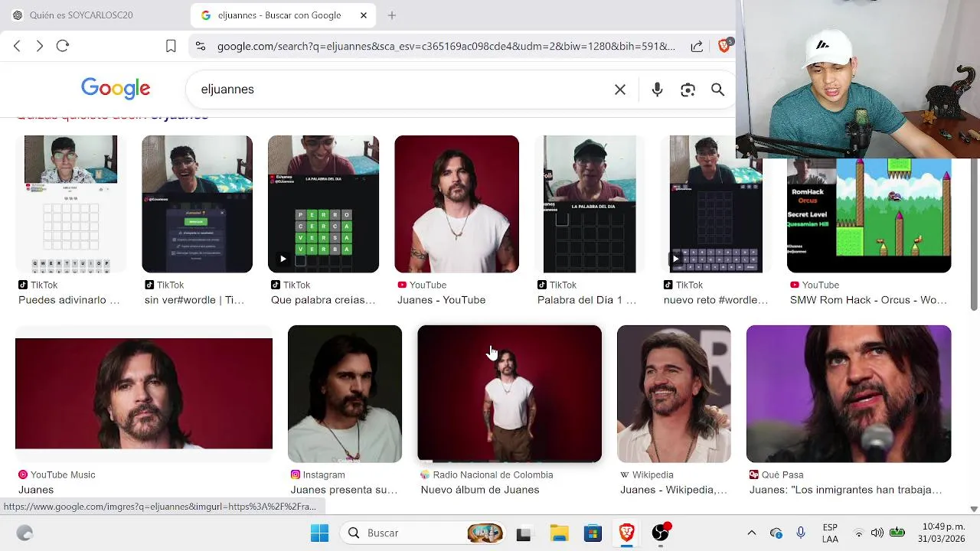Open site settings icon in address bar
Image resolution: width=980 pixels, height=551 pixels.
[201, 46]
